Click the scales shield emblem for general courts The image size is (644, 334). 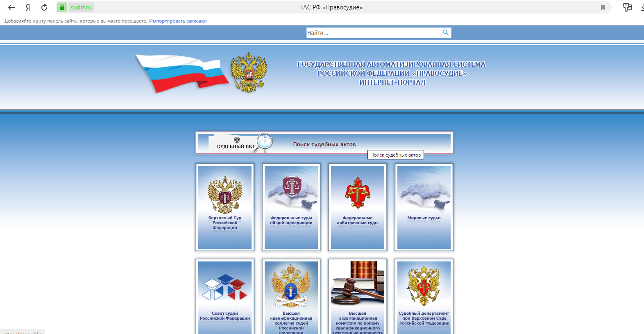(292, 186)
